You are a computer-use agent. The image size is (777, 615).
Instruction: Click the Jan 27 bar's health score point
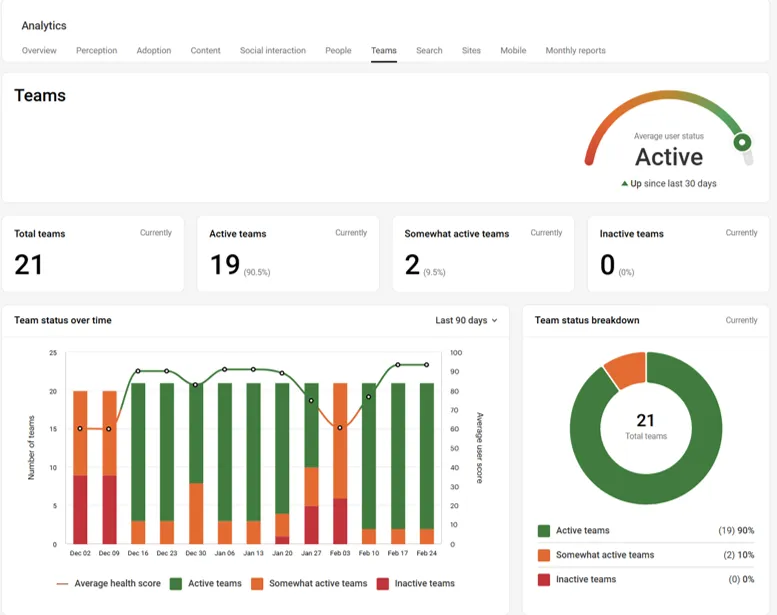tap(311, 400)
